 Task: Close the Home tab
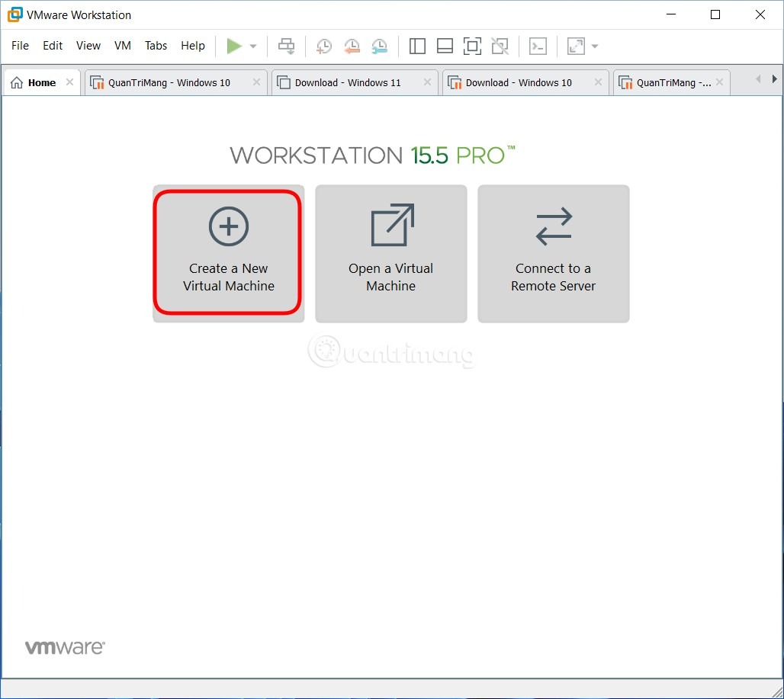pyautogui.click(x=70, y=82)
